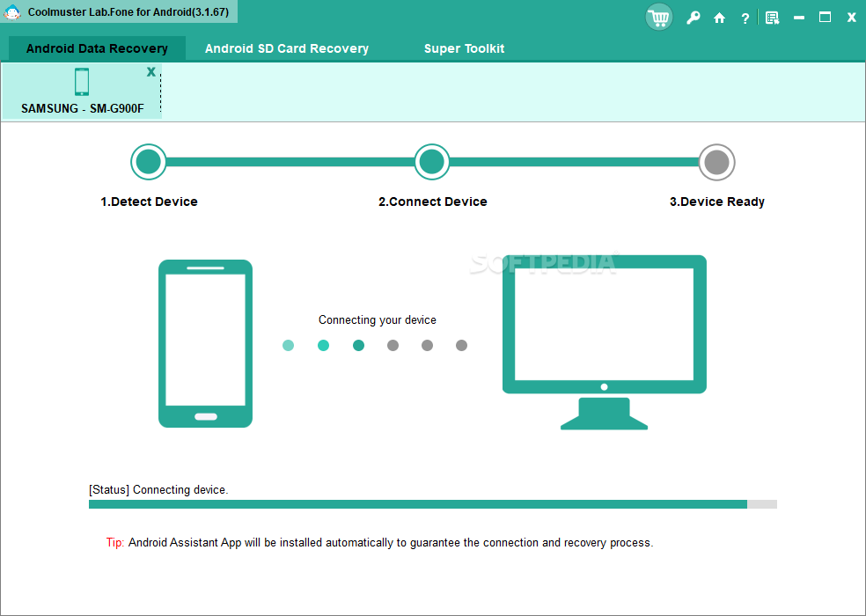
Task: Click the large smartphone illustration
Action: (x=205, y=343)
